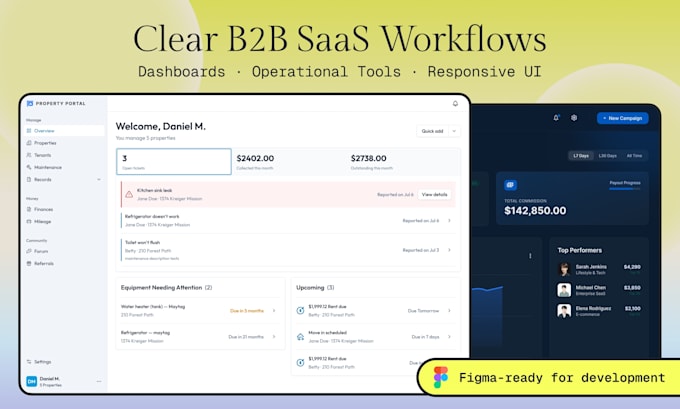Viewport: 680px width, 409px height.
Task: Click the Total Commission card icon
Action: click(x=510, y=185)
